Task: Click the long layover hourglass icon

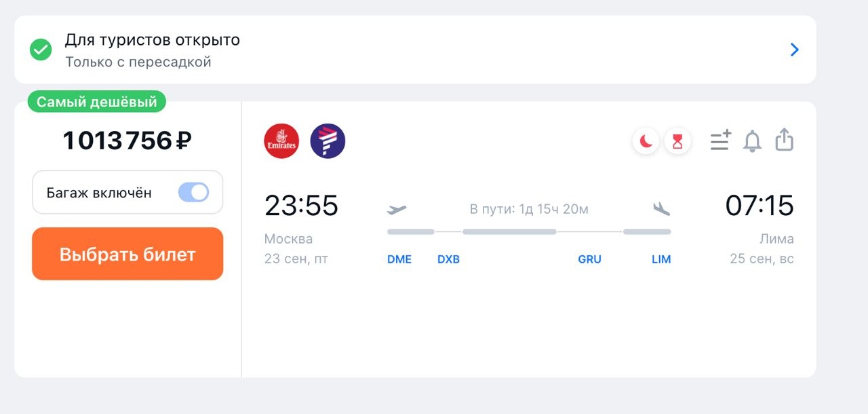Action: pos(677,141)
